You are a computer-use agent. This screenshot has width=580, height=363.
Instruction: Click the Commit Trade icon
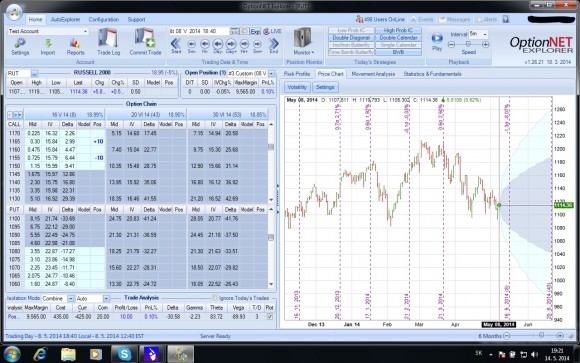click(x=145, y=42)
